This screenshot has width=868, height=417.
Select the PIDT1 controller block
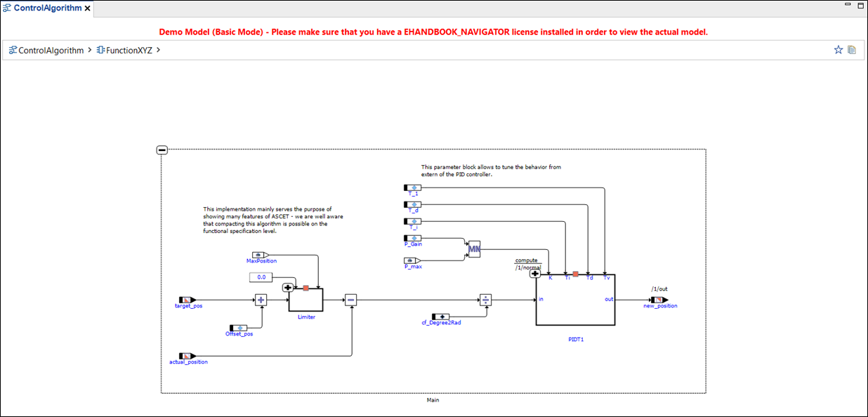coord(576,302)
